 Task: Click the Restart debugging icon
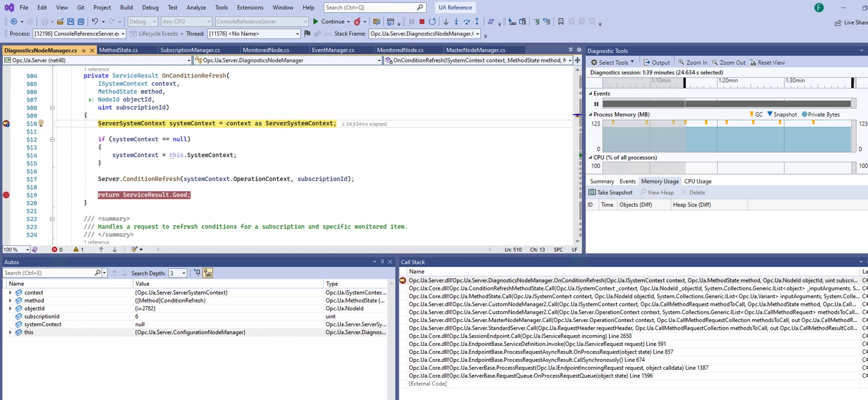tap(432, 21)
